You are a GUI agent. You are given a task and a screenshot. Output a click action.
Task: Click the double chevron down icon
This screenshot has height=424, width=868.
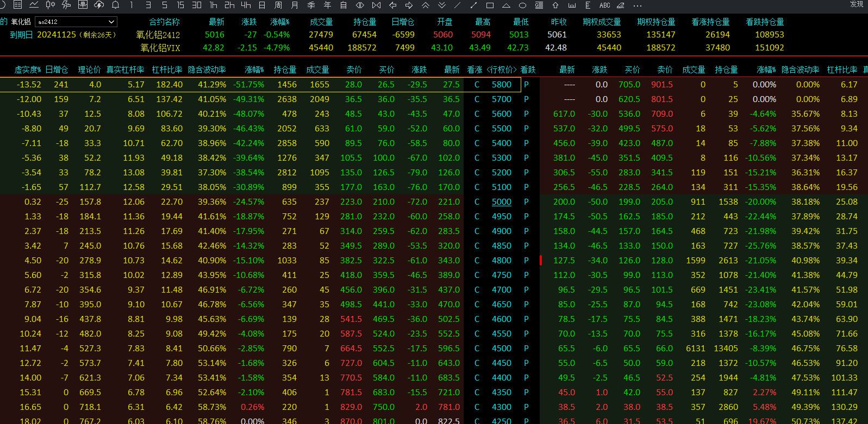point(441,5)
